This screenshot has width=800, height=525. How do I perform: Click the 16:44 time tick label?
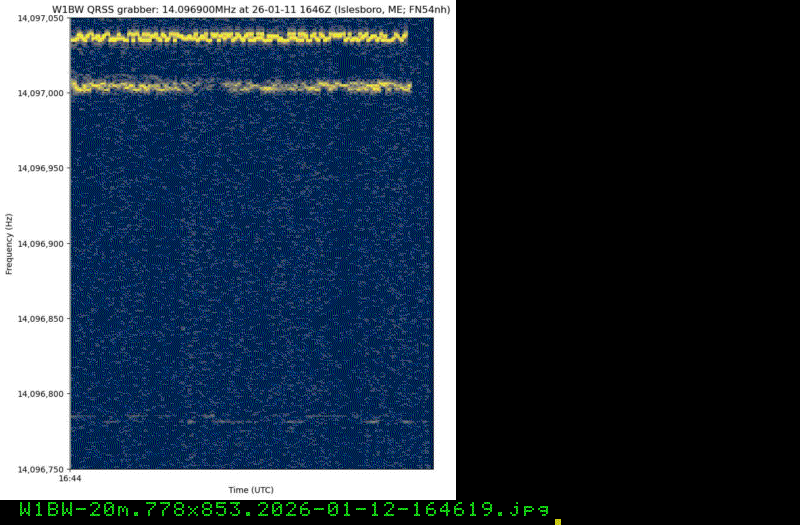70,479
